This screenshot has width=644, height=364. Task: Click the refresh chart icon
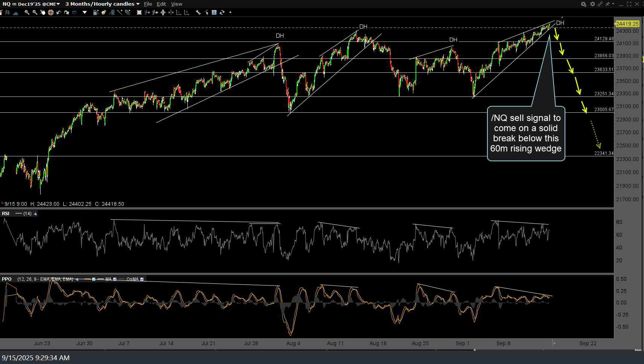[222, 12]
